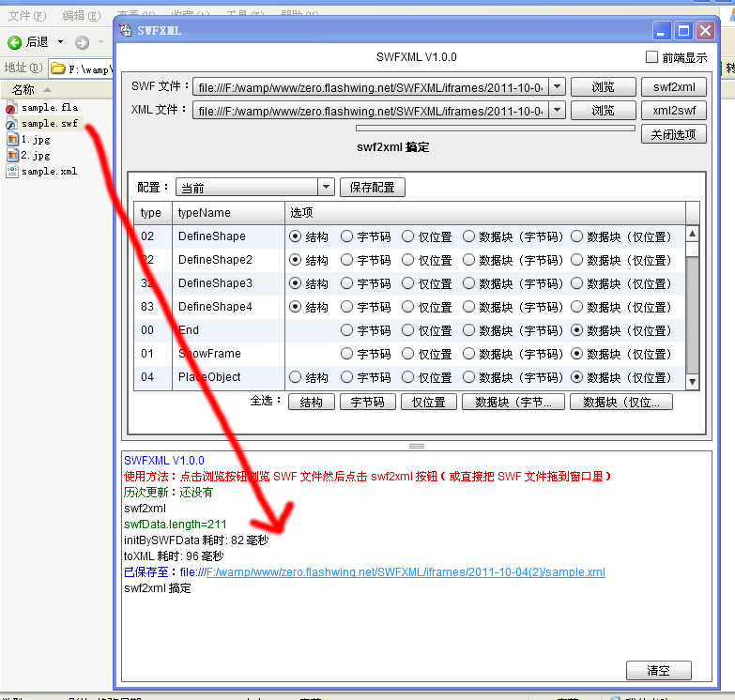Click the type column header
This screenshot has height=700, width=735.
point(153,213)
